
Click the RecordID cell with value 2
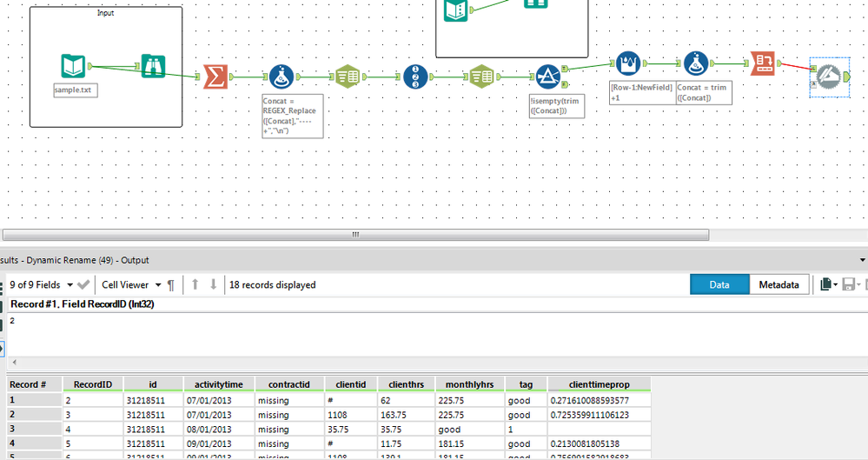(x=93, y=400)
